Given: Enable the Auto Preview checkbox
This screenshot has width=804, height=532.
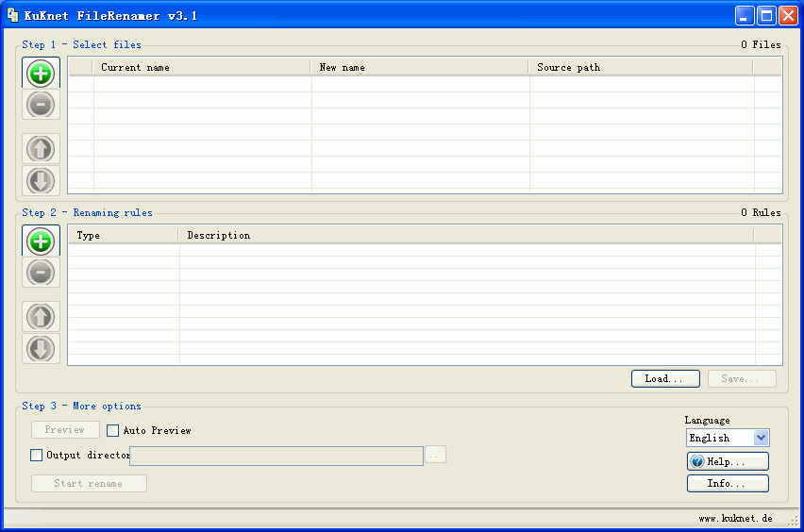Looking at the screenshot, I should tap(113, 430).
